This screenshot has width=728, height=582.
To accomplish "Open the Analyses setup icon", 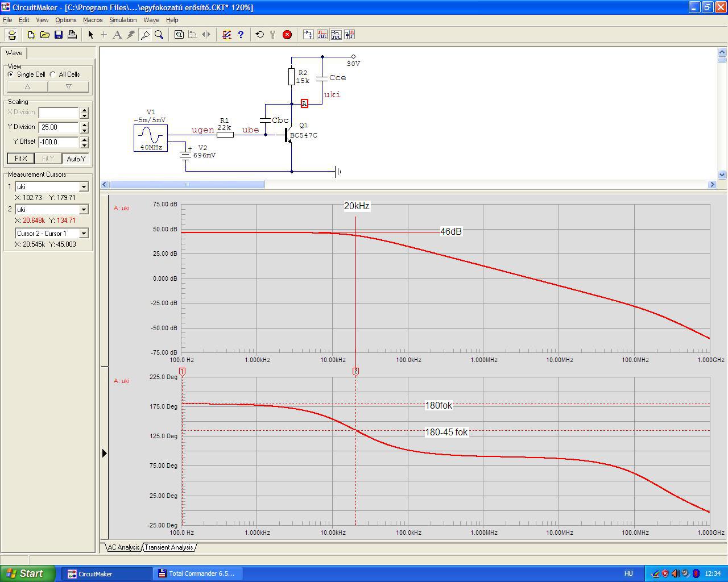I will click(x=226, y=35).
